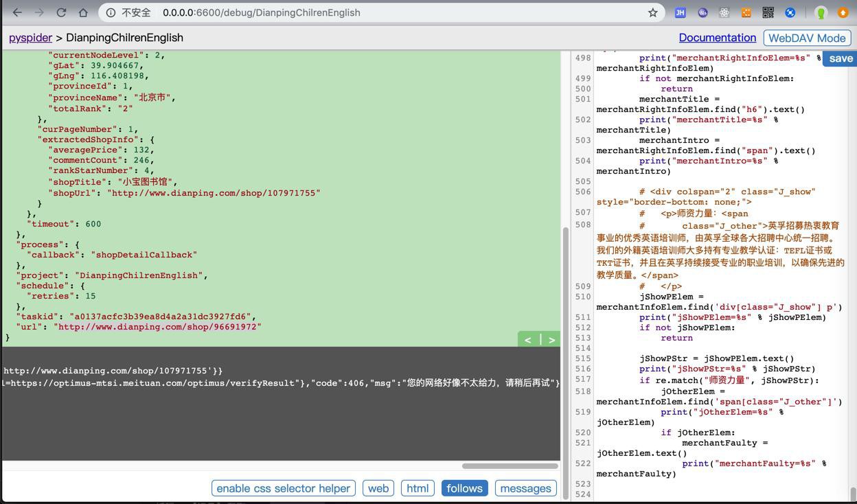Screen dimensions: 857x504
Task: Open the blue circular extension icon
Action: pyautogui.click(x=790, y=12)
